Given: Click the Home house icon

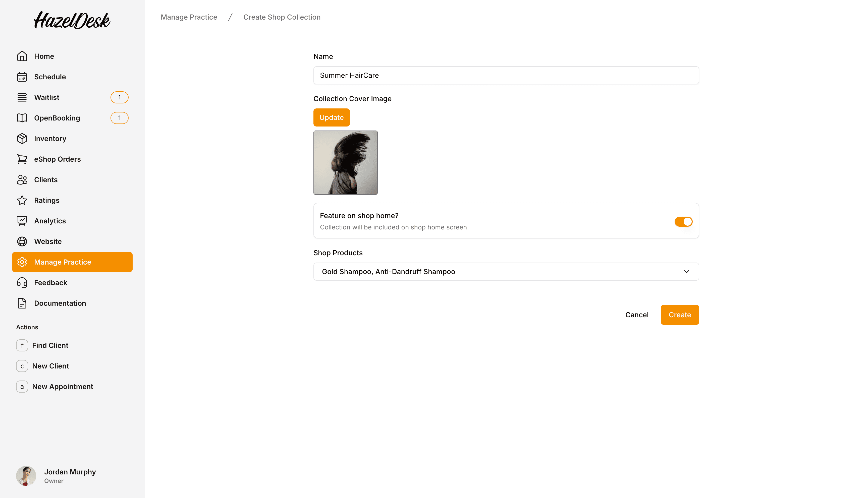Looking at the screenshot, I should pyautogui.click(x=22, y=56).
